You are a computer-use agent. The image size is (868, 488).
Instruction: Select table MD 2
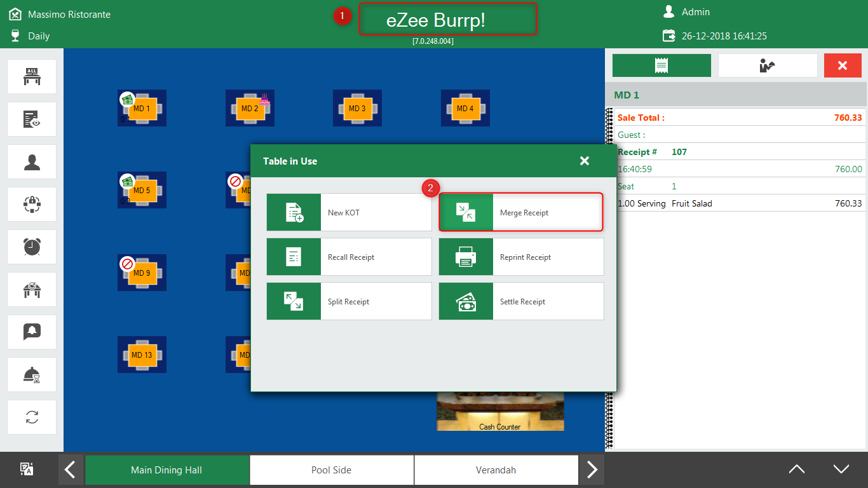click(250, 108)
